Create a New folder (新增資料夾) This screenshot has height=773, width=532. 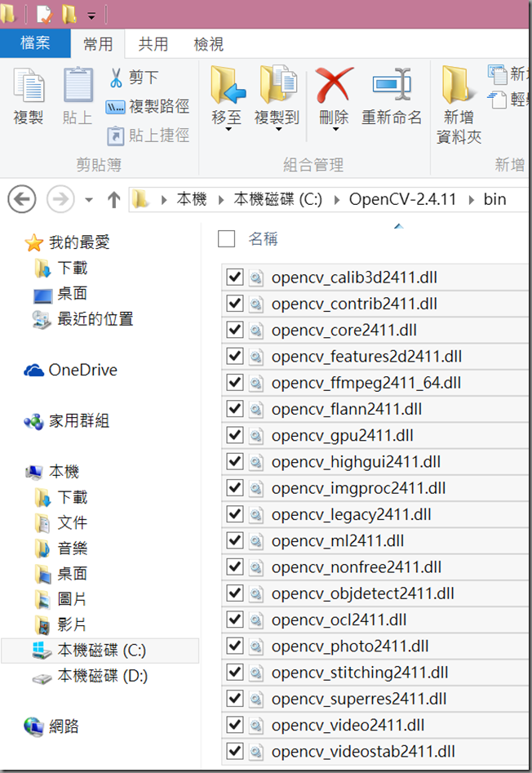pyautogui.click(x=458, y=105)
